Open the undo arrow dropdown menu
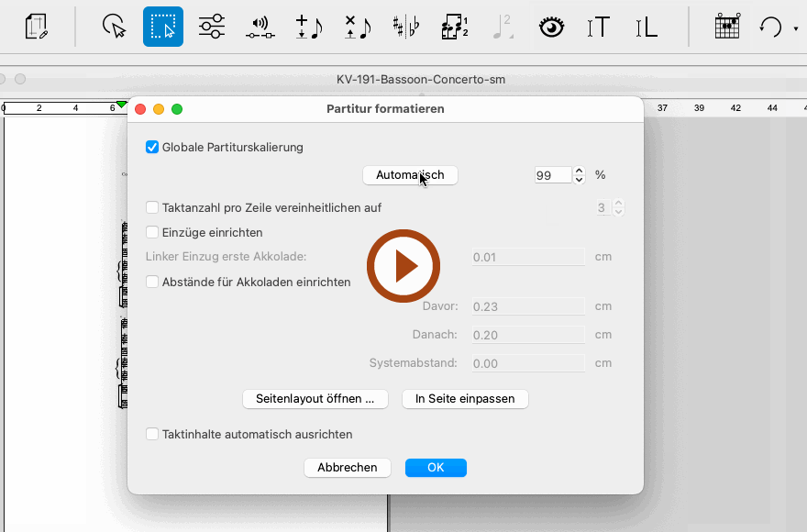The height and width of the screenshot is (532, 807). pos(796,28)
